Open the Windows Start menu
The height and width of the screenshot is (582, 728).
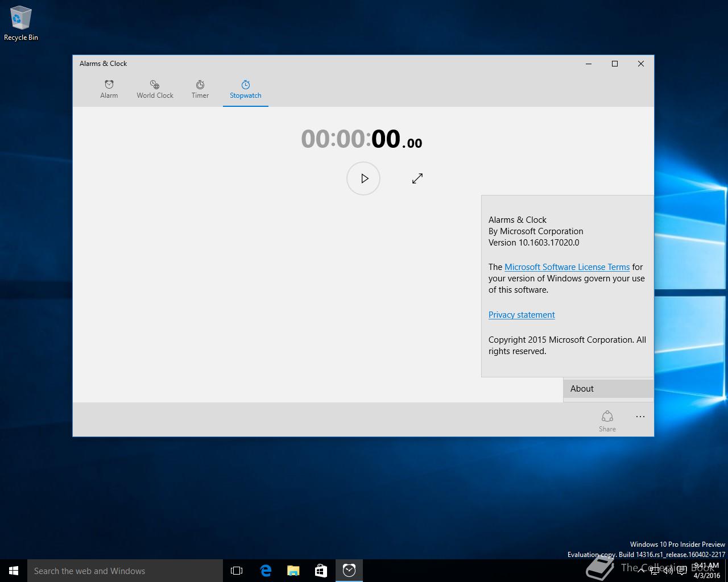click(x=14, y=571)
